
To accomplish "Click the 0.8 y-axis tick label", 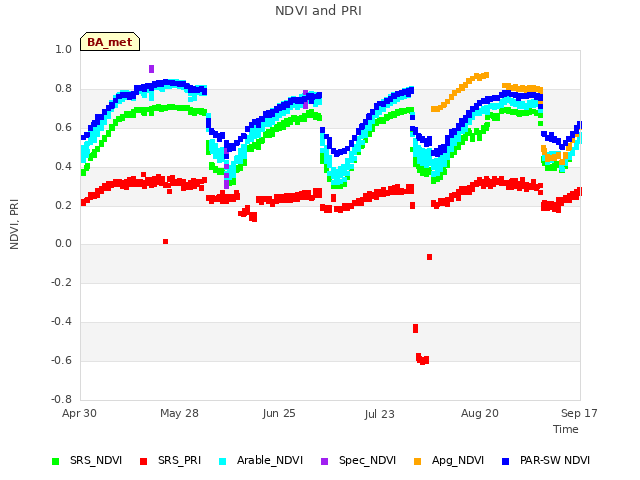I will point(63,89).
